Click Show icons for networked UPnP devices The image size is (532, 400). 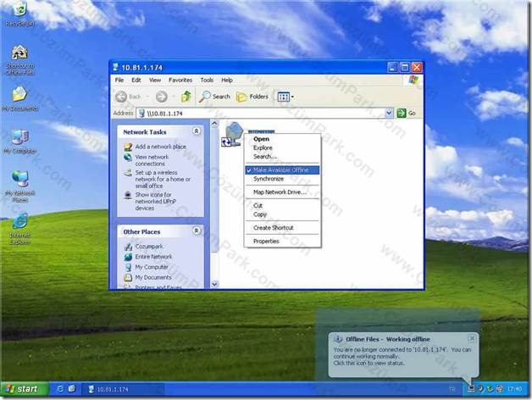(x=155, y=201)
